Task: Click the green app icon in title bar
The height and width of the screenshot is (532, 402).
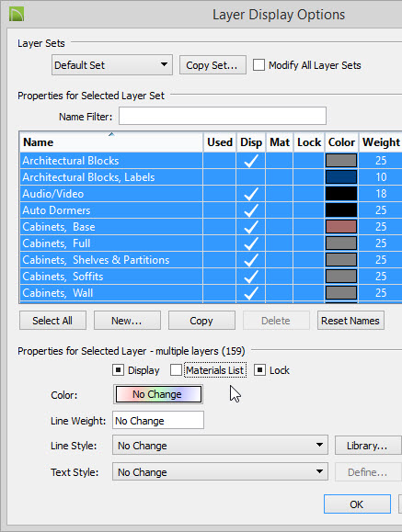Action: click(x=17, y=14)
